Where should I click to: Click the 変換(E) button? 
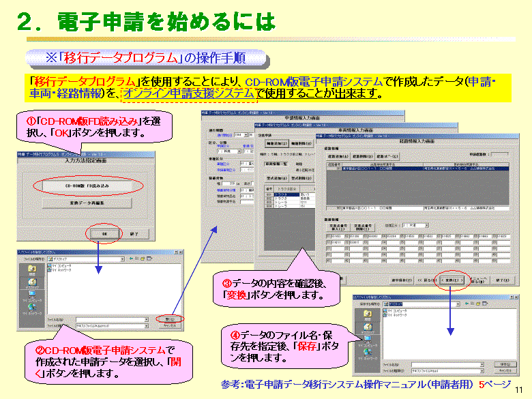(x=452, y=280)
